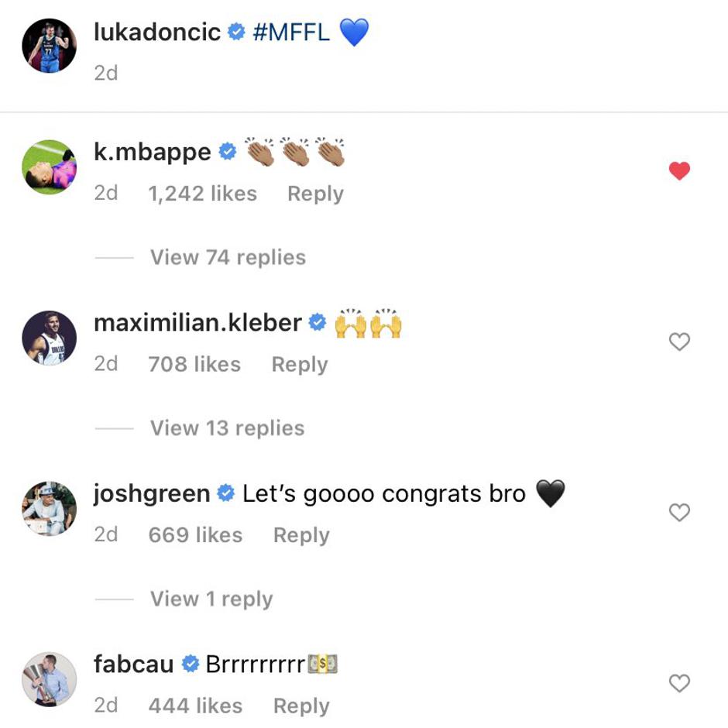The width and height of the screenshot is (728, 728).
Task: Unlike k.mbappe's comment via the red heart
Action: click(x=679, y=171)
